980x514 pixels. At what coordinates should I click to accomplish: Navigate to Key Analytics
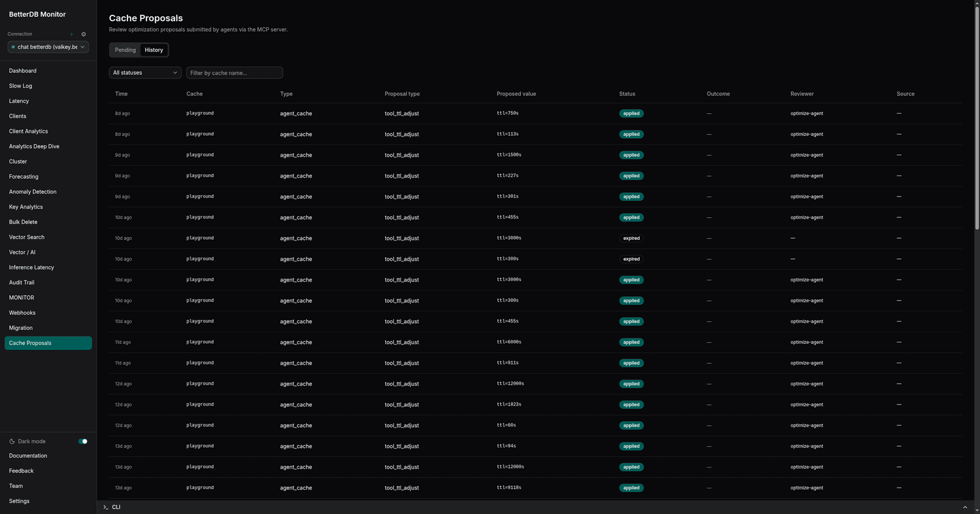48,207
